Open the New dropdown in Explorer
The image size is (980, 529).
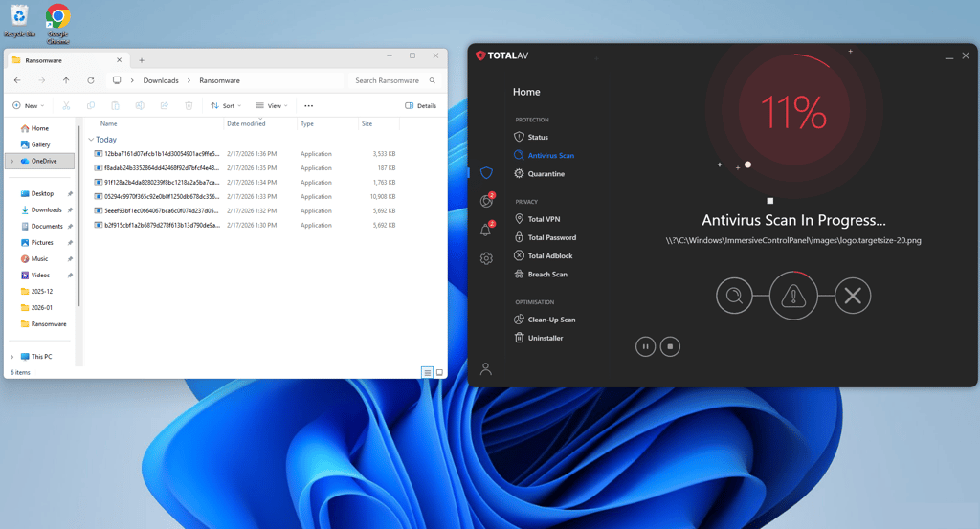29,105
